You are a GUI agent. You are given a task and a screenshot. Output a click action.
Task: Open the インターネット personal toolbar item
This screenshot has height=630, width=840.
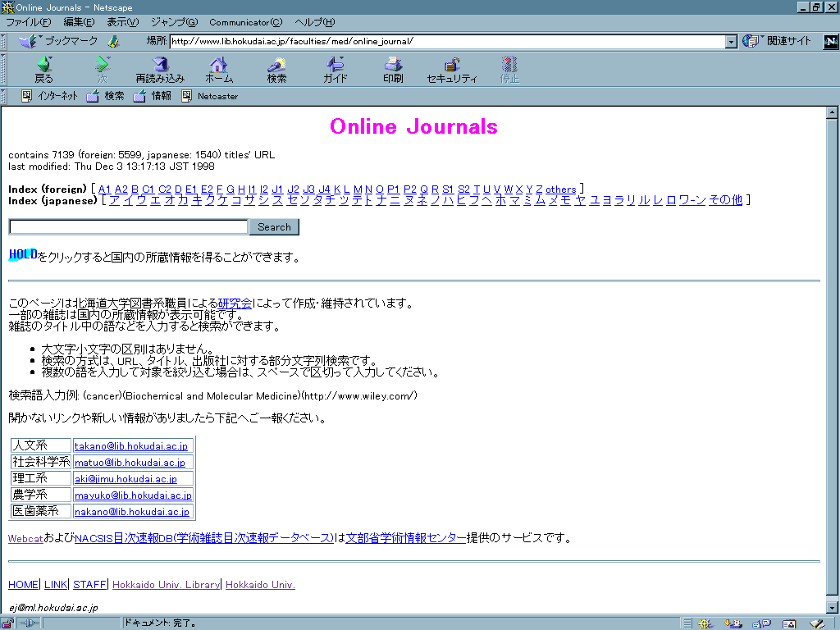click(49, 96)
